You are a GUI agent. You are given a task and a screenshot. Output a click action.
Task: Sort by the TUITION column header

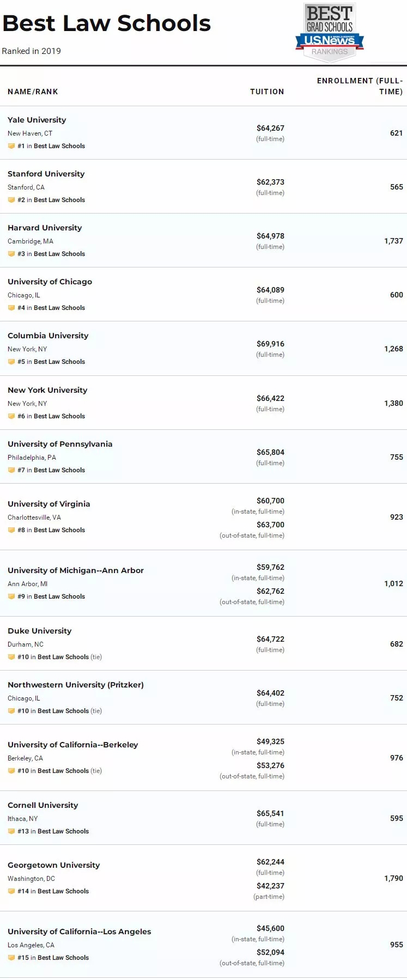tap(267, 92)
